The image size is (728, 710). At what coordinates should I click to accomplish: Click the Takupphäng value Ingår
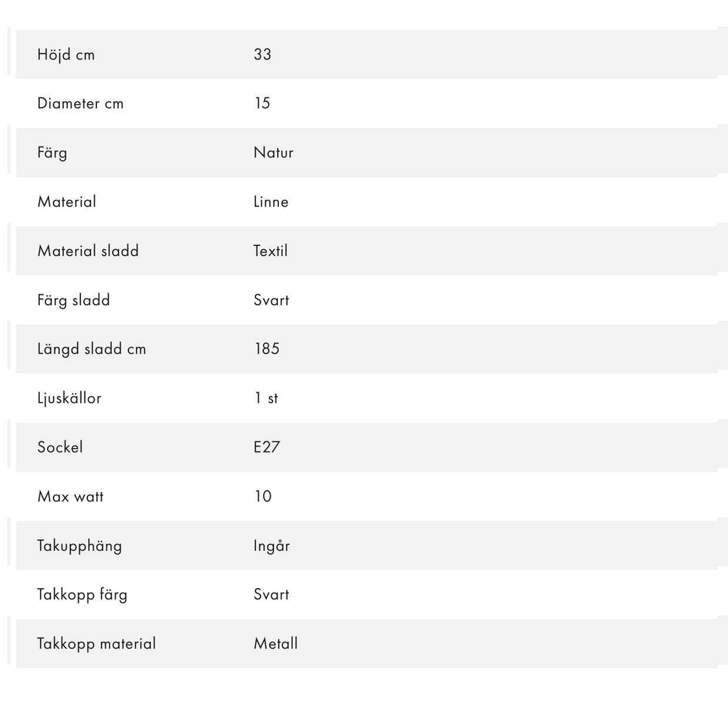click(272, 546)
